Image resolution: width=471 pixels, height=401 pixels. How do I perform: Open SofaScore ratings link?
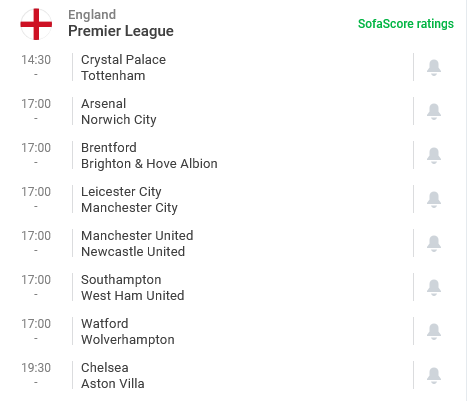coord(406,24)
